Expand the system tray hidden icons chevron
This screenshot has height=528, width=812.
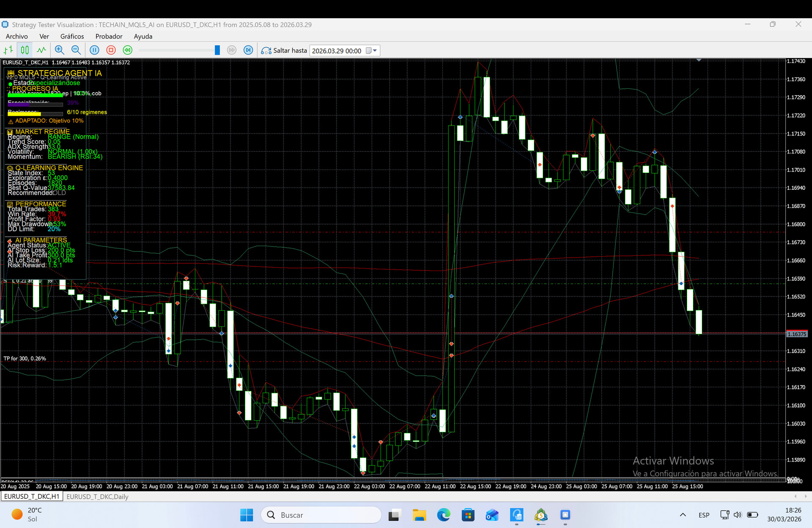(683, 515)
